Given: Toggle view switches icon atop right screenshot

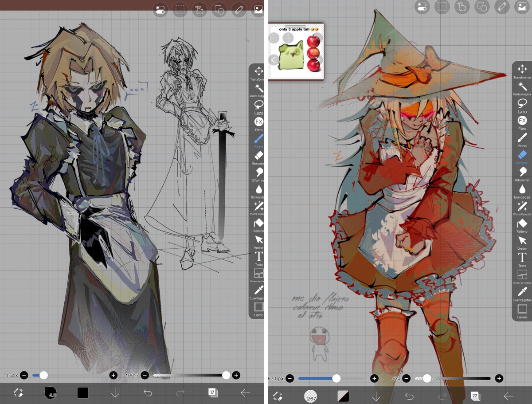Looking at the screenshot, I should 422,6.
